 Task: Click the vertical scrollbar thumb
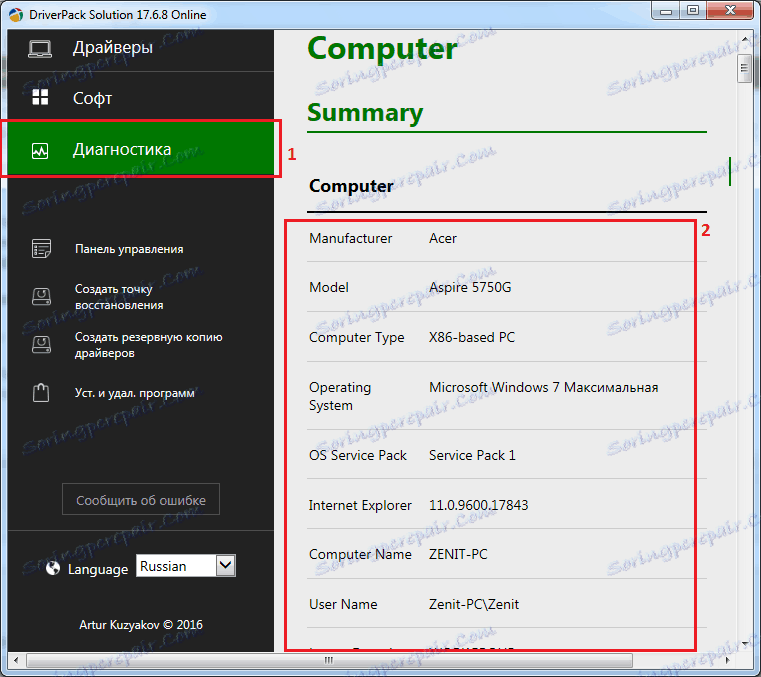coord(744,69)
